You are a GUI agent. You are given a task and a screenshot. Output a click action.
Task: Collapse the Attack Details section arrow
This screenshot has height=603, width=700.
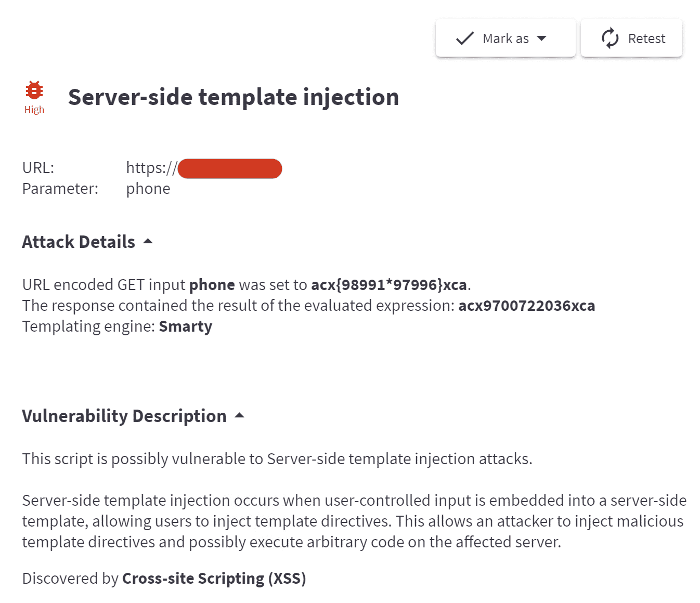[148, 241]
